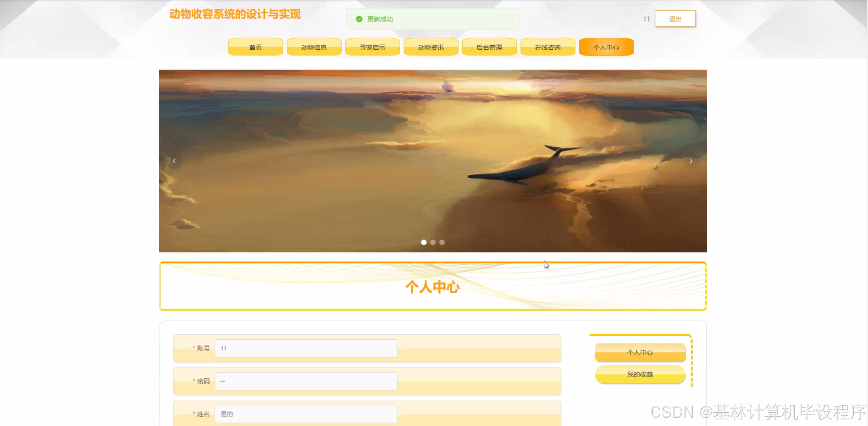Screen dimensions: 868x426
Task: Select highlighted 个人中心 nav tab
Action: [606, 47]
